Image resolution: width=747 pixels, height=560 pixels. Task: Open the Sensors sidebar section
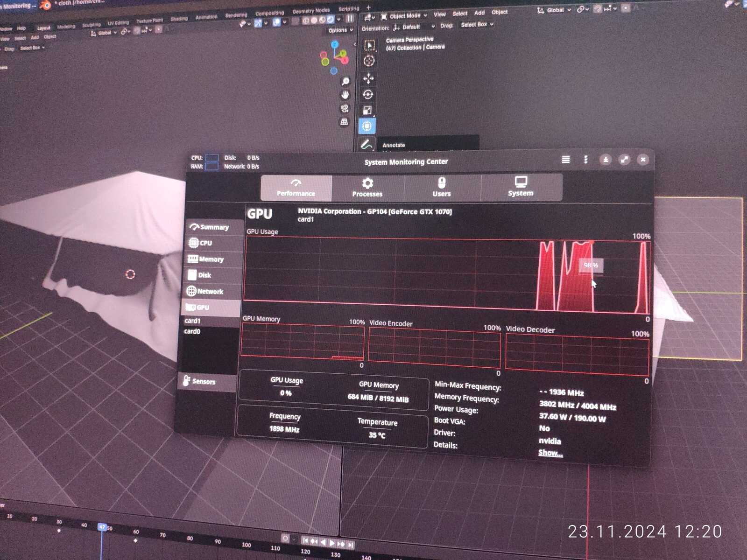(x=208, y=381)
